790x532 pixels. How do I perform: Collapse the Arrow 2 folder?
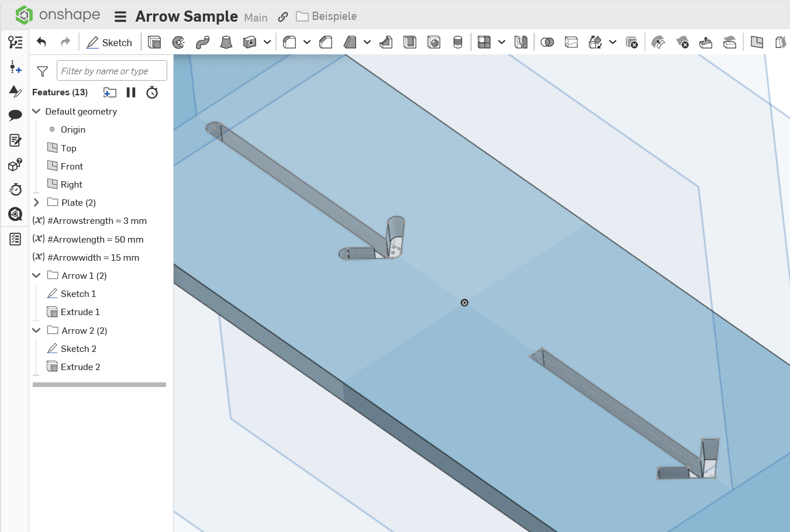tap(36, 330)
